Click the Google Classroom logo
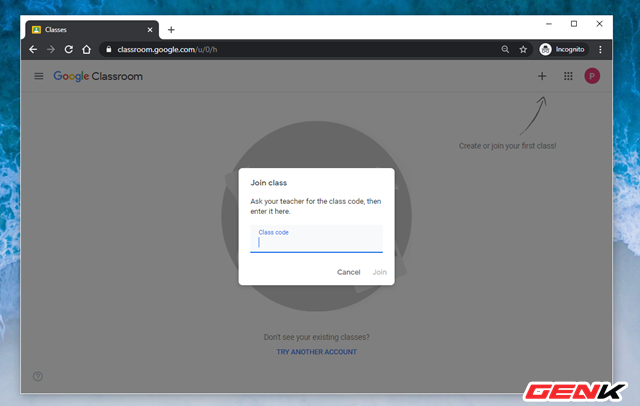The image size is (640, 406). pos(98,76)
